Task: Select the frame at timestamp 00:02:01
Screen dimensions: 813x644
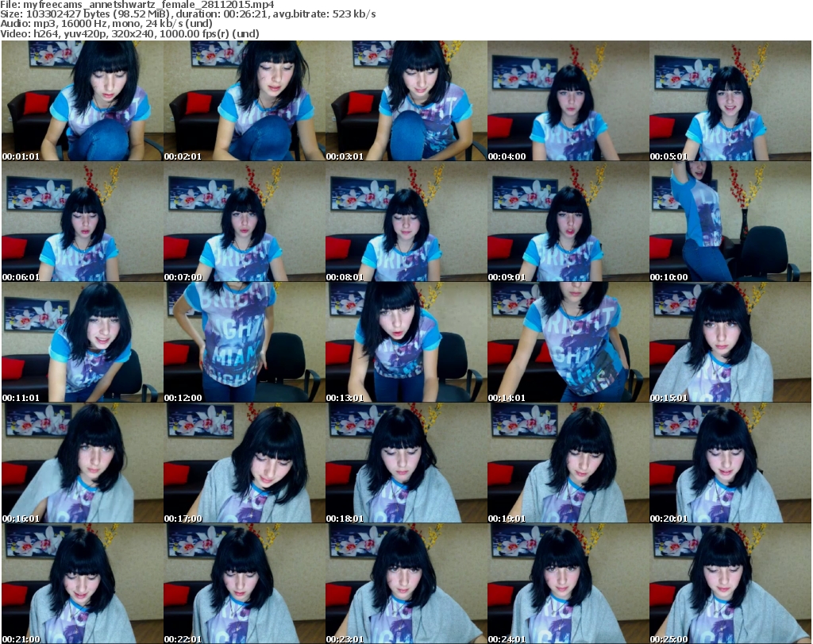Action: tap(245, 101)
